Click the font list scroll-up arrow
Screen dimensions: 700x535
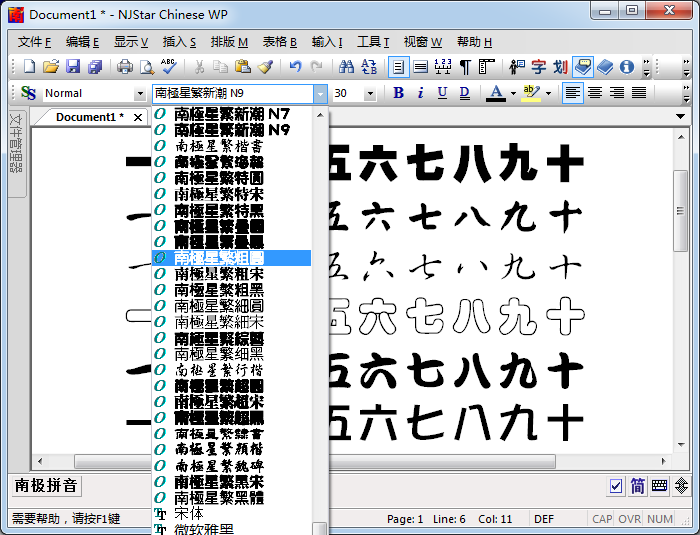tap(320, 115)
